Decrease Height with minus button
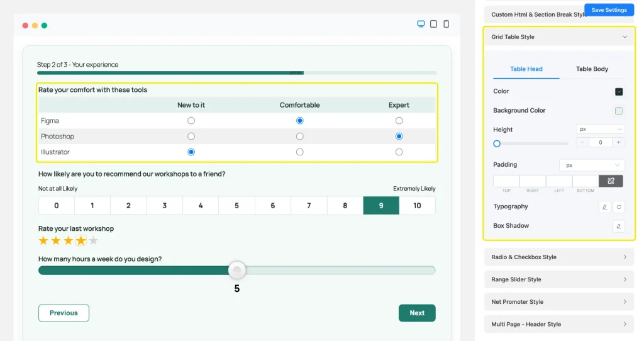 click(x=582, y=143)
